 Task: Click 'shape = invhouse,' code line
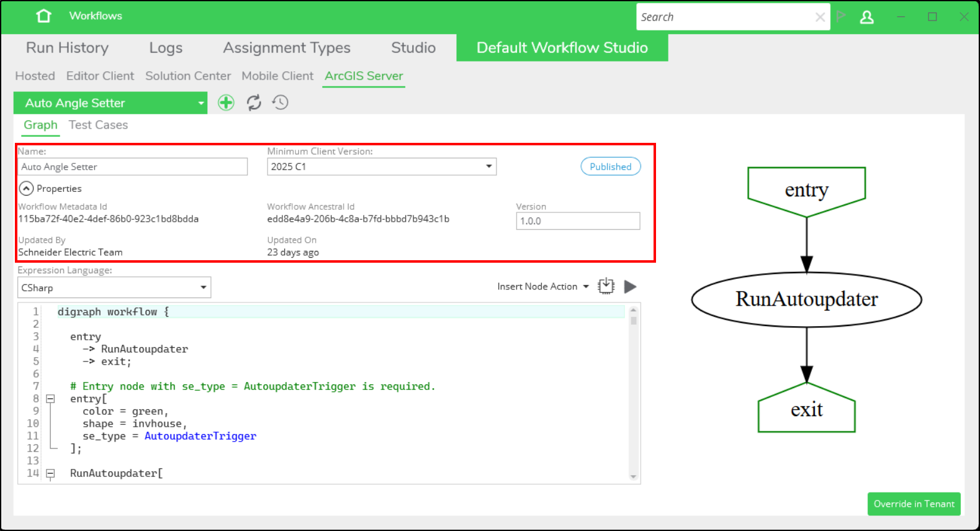click(x=135, y=424)
